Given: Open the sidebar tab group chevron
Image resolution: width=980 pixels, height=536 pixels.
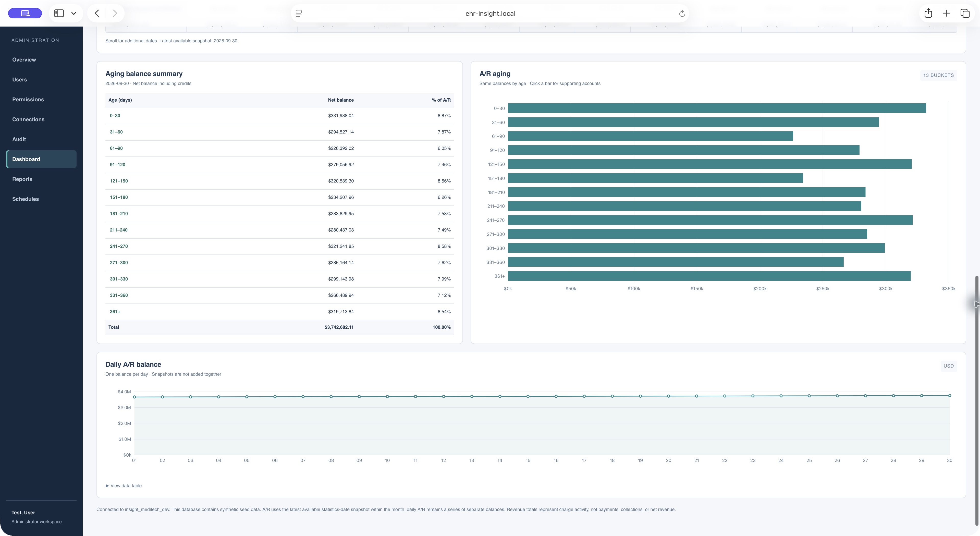Looking at the screenshot, I should coord(74,13).
